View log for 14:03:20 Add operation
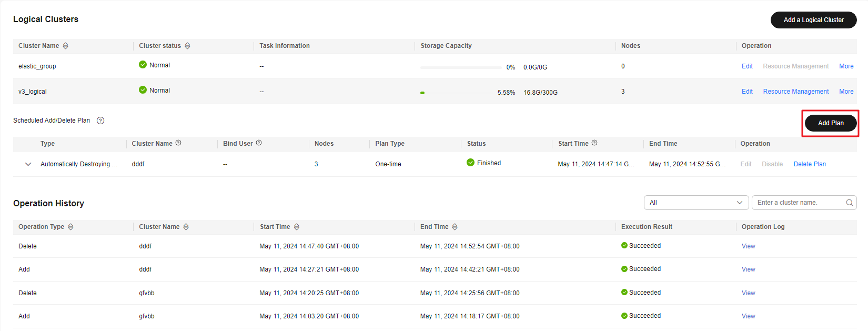The height and width of the screenshot is (331, 868). [748, 316]
